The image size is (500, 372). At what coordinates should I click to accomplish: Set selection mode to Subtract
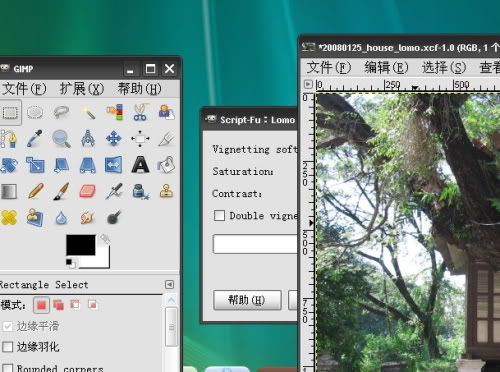[x=75, y=305]
